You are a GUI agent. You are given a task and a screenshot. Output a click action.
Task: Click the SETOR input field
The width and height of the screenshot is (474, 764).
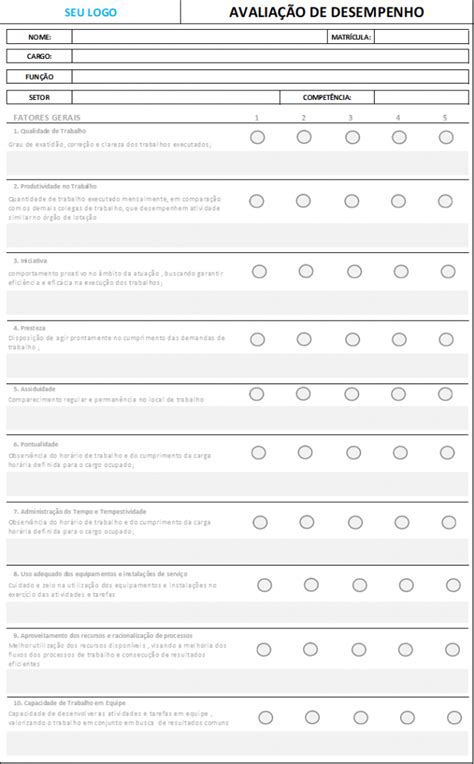pyautogui.click(x=176, y=97)
